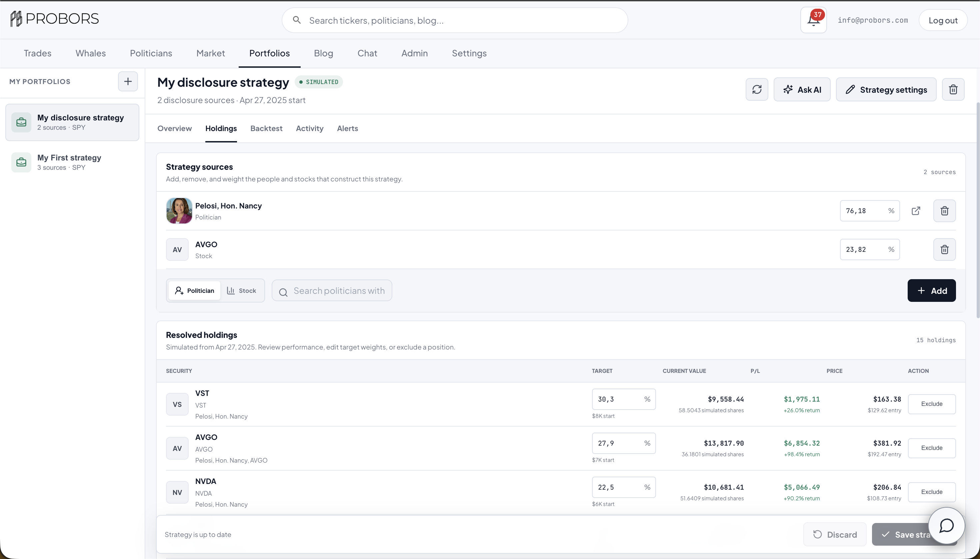This screenshot has height=559, width=980.
Task: Open the Blog page
Action: [323, 53]
